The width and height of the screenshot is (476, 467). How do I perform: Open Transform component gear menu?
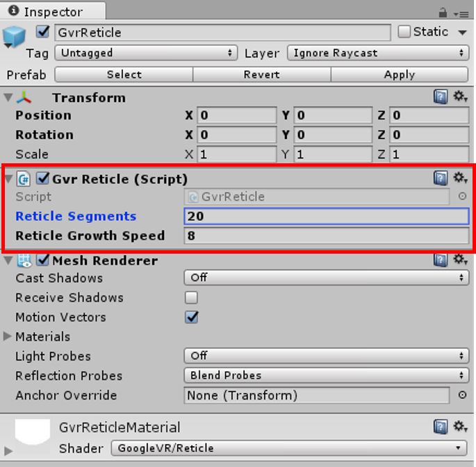coord(461,97)
